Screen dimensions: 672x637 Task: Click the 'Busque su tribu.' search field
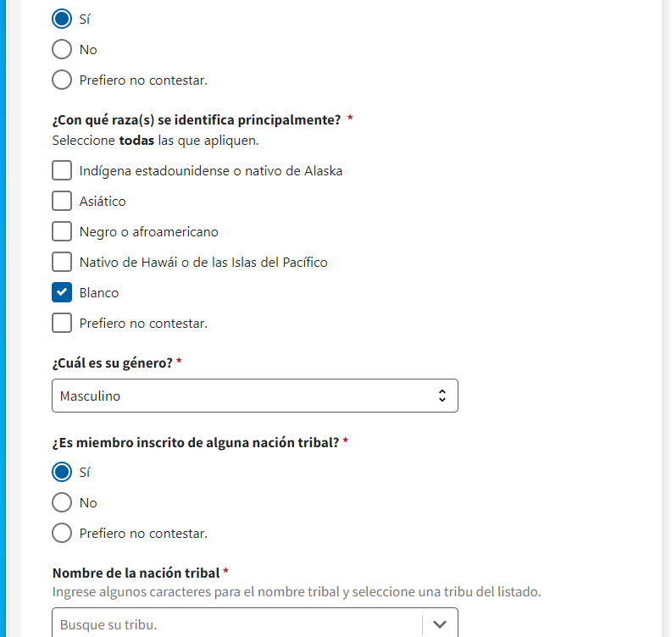coord(237,624)
